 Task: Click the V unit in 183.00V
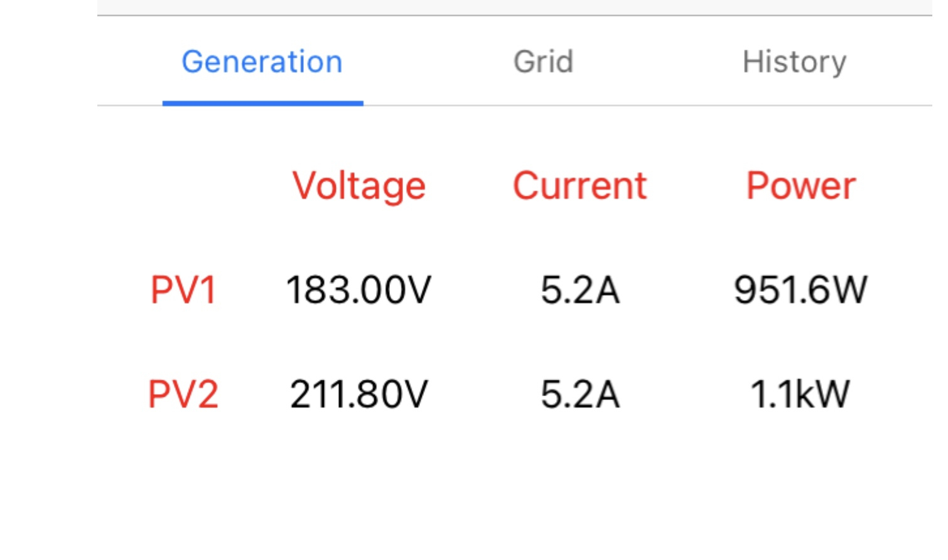tap(418, 290)
